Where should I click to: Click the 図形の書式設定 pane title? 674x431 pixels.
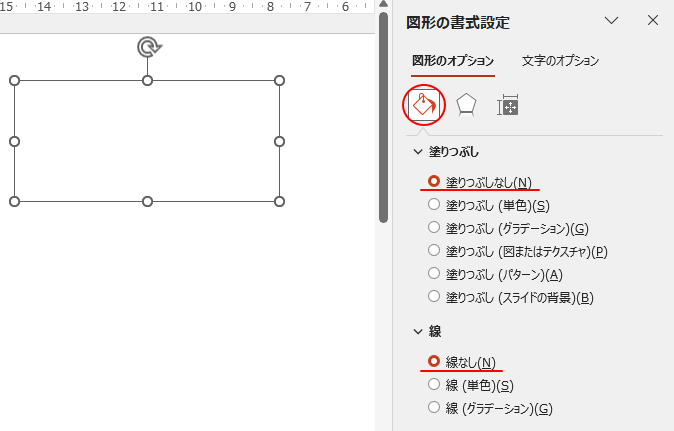coord(458,22)
